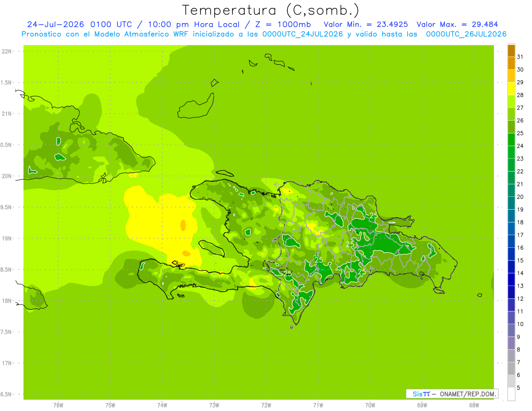
Task: Click the 73W longitude label
Action: tap(214, 405)
